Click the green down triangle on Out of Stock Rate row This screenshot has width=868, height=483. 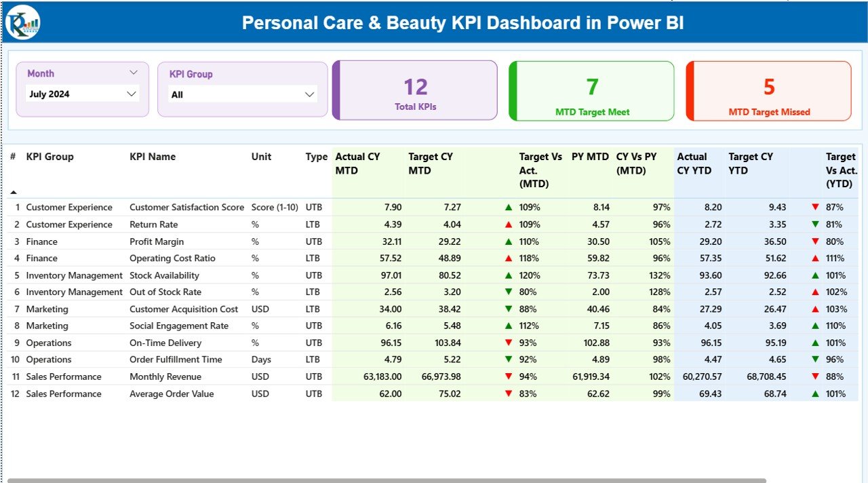[507, 292]
